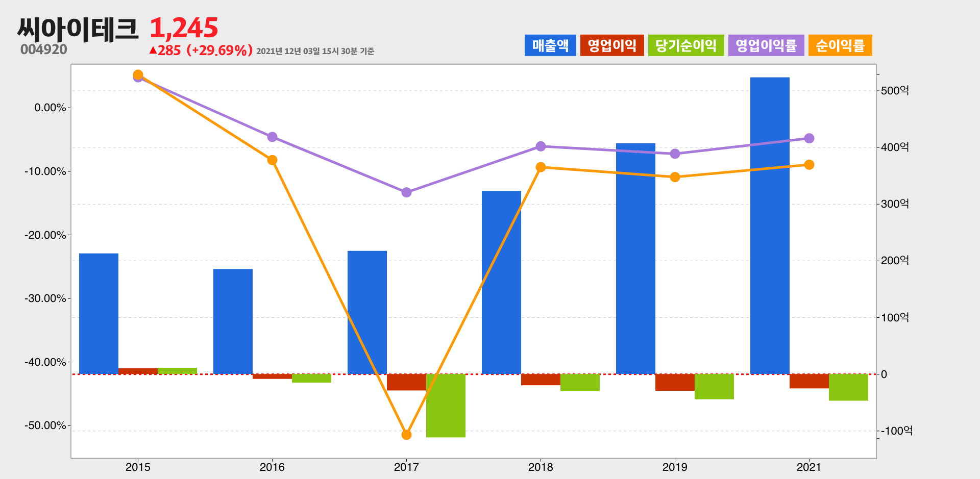Click the 2016 x-axis label
980x479 pixels.
click(272, 467)
